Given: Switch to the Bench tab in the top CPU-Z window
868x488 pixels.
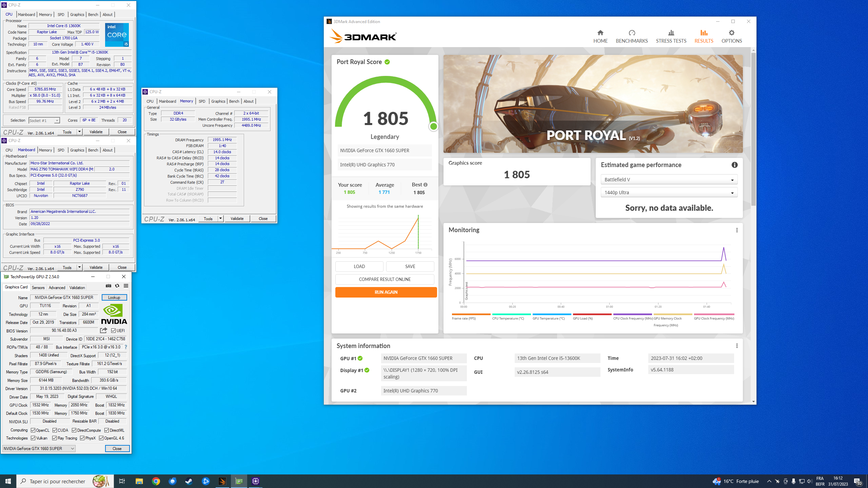Looking at the screenshot, I should [x=93, y=15].
